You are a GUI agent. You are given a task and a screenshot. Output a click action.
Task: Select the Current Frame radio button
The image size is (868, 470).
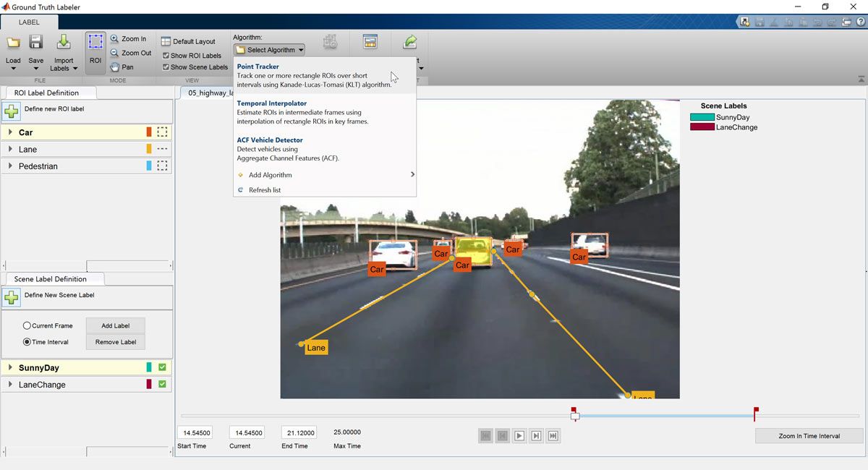coord(27,326)
